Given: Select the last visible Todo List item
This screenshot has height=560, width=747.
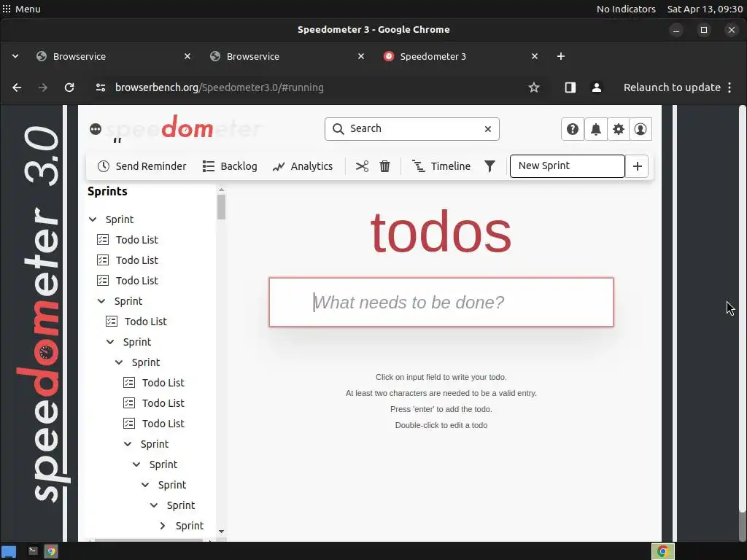Looking at the screenshot, I should 154,424.
